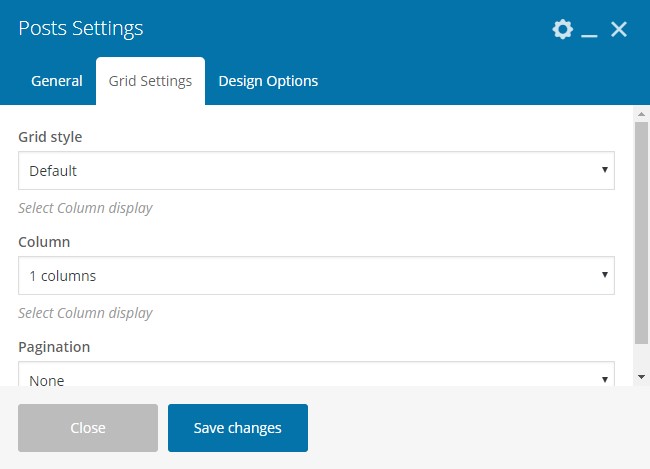This screenshot has width=650, height=469.
Task: Expand the Grid style dropdown showing Default
Action: [x=316, y=171]
